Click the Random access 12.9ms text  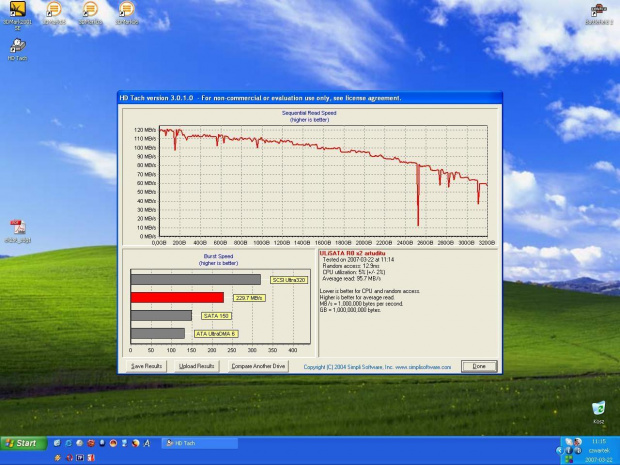coord(351,266)
